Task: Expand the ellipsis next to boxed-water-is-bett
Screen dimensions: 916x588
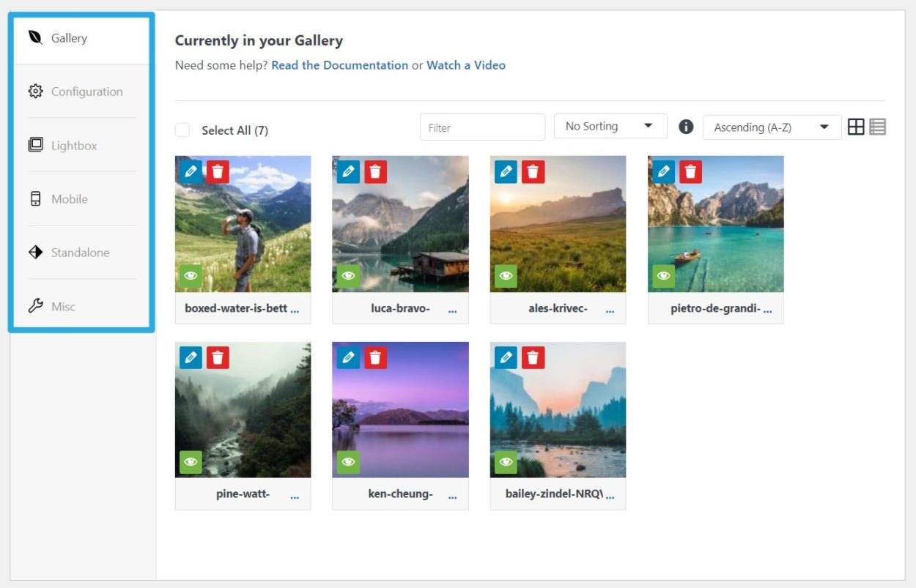Action: 295,310
